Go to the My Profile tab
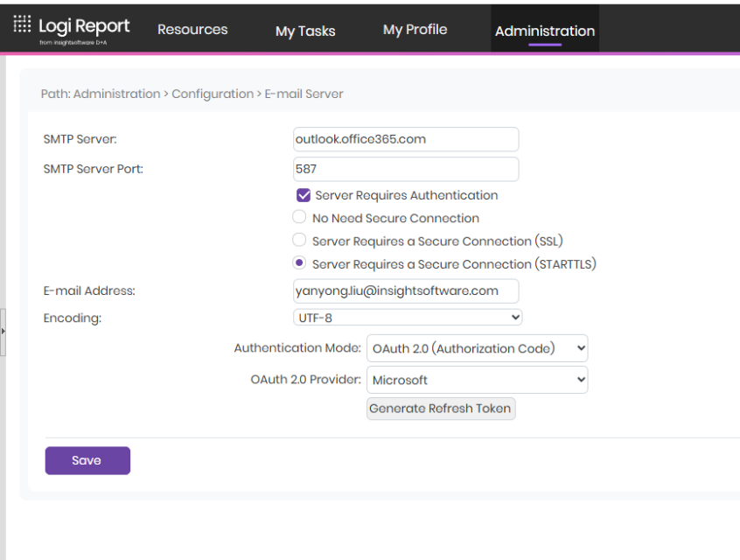This screenshot has height=560, width=740. pyautogui.click(x=415, y=30)
